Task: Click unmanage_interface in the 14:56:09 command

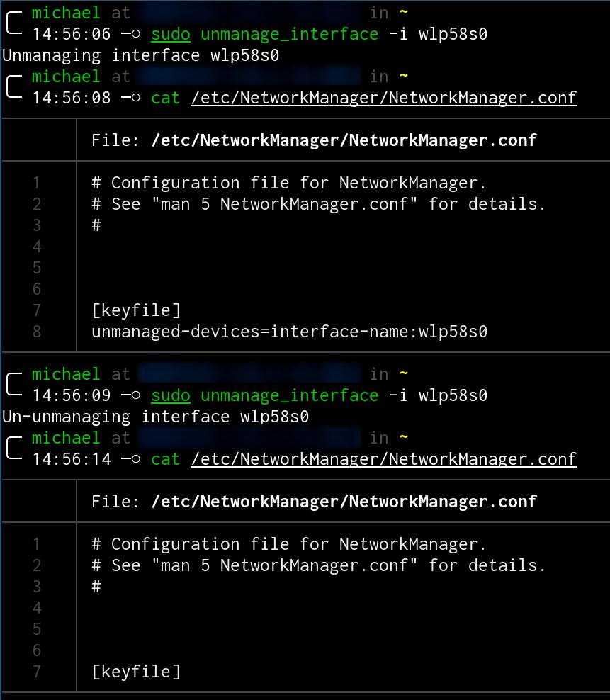Action: [289, 395]
